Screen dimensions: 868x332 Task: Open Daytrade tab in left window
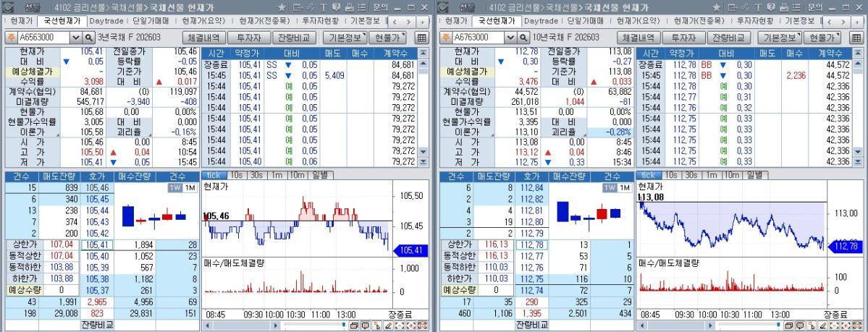(x=107, y=21)
